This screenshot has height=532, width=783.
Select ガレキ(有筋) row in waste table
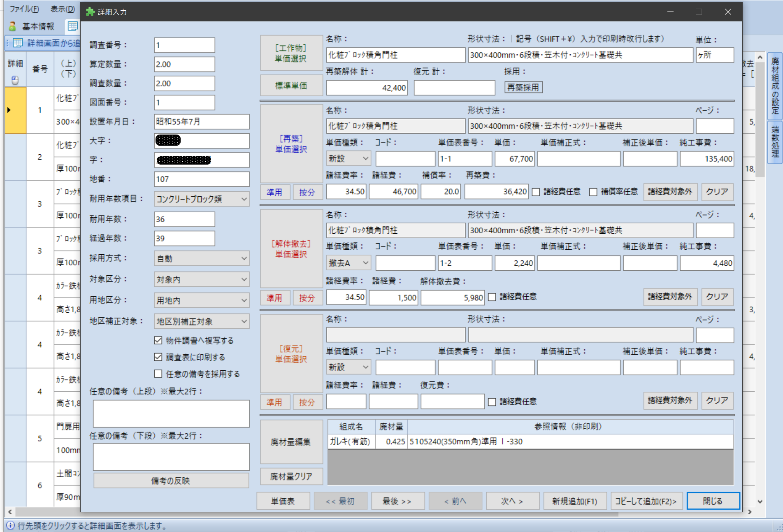[x=530, y=441]
